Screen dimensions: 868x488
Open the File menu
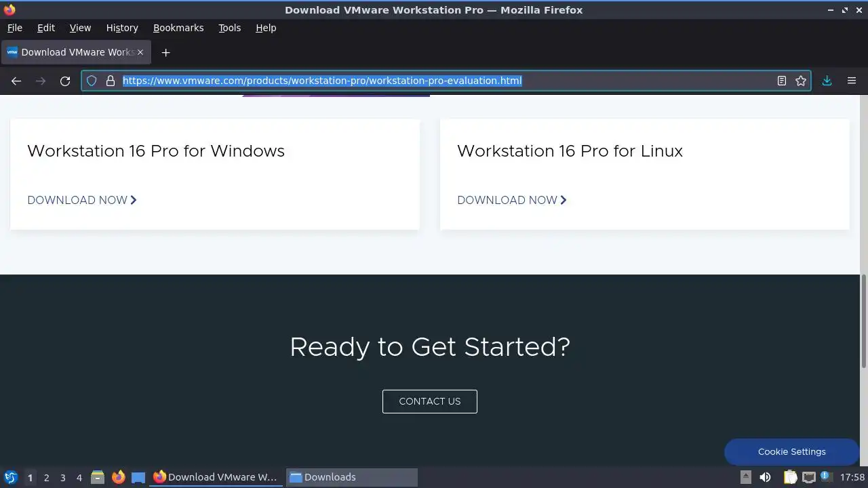14,28
